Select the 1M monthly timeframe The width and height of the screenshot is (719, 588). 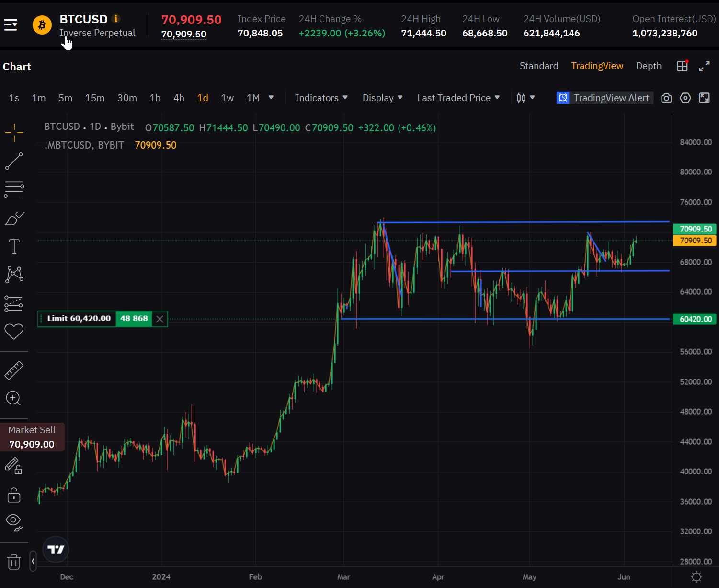253,98
